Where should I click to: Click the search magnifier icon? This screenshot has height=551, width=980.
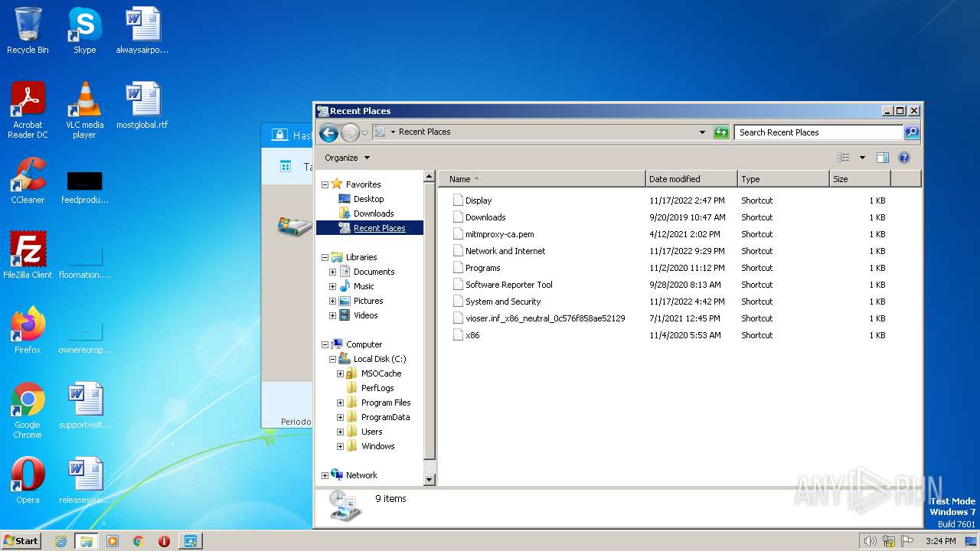pyautogui.click(x=911, y=132)
